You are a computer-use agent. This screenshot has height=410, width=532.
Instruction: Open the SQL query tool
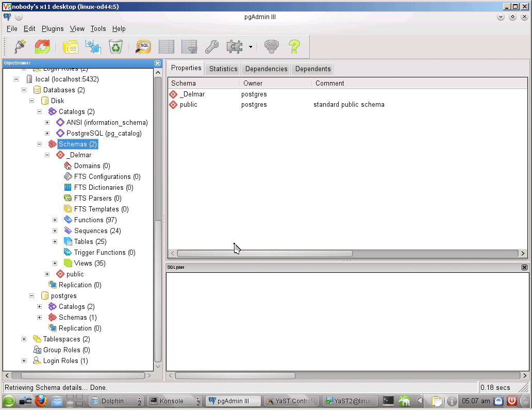(143, 46)
